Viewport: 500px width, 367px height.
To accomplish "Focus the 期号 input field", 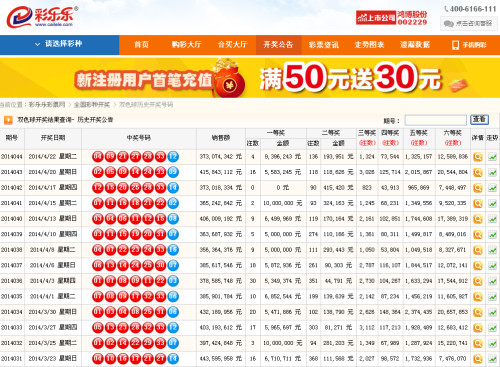I will (435, 120).
